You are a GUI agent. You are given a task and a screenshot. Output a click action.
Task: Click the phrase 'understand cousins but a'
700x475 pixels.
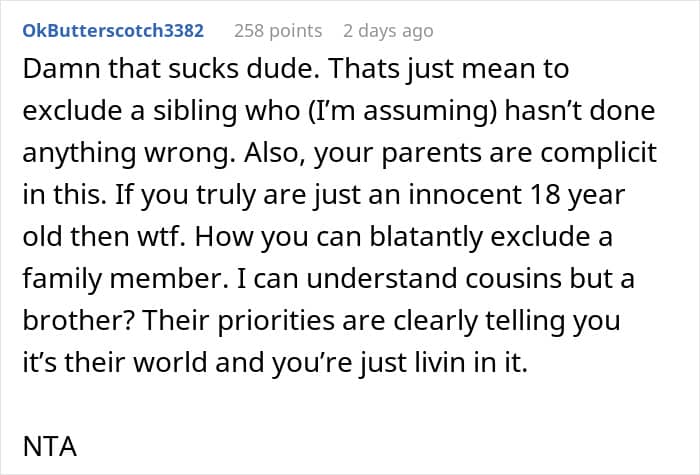point(470,279)
